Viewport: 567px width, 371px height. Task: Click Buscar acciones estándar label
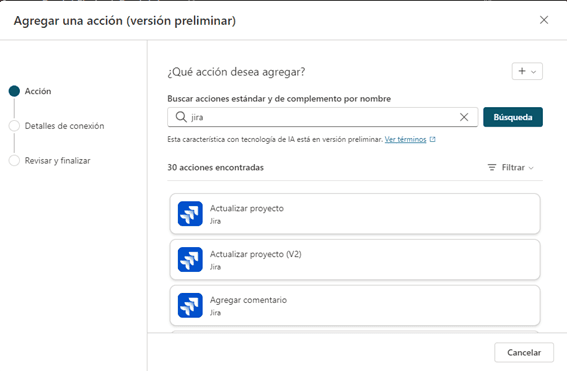tap(279, 99)
